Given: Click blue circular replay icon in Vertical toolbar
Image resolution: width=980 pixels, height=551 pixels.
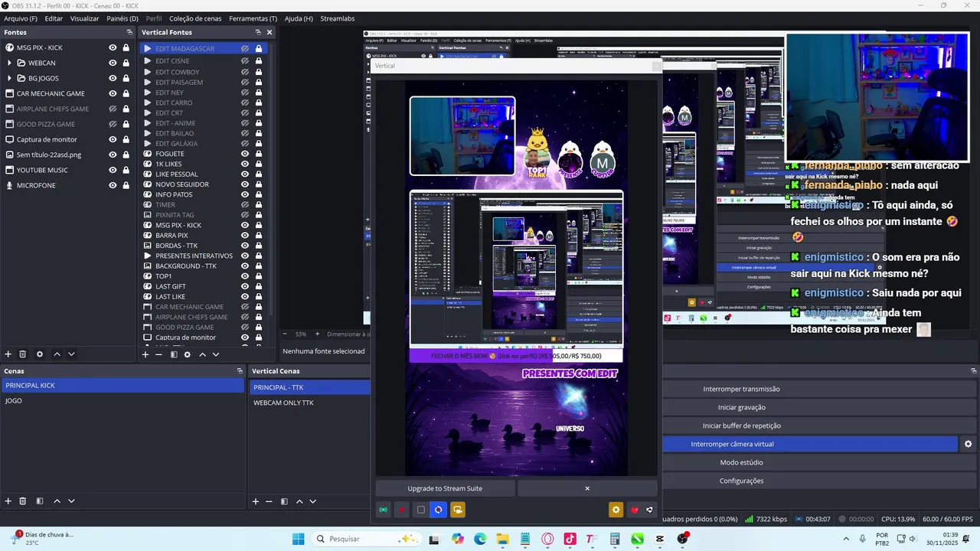Looking at the screenshot, I should point(438,510).
